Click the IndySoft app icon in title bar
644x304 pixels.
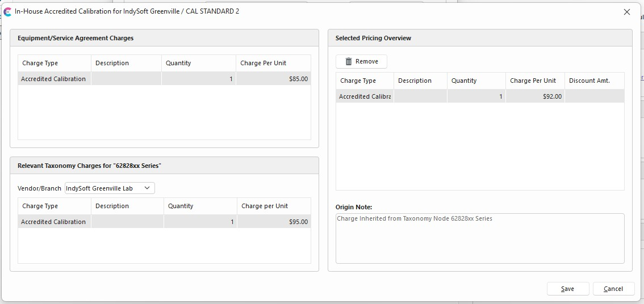coord(7,11)
